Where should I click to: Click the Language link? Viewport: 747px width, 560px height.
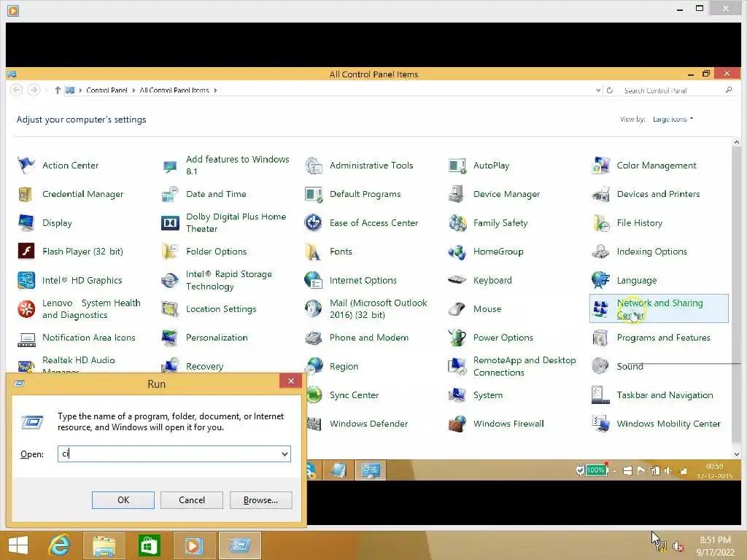click(x=636, y=281)
